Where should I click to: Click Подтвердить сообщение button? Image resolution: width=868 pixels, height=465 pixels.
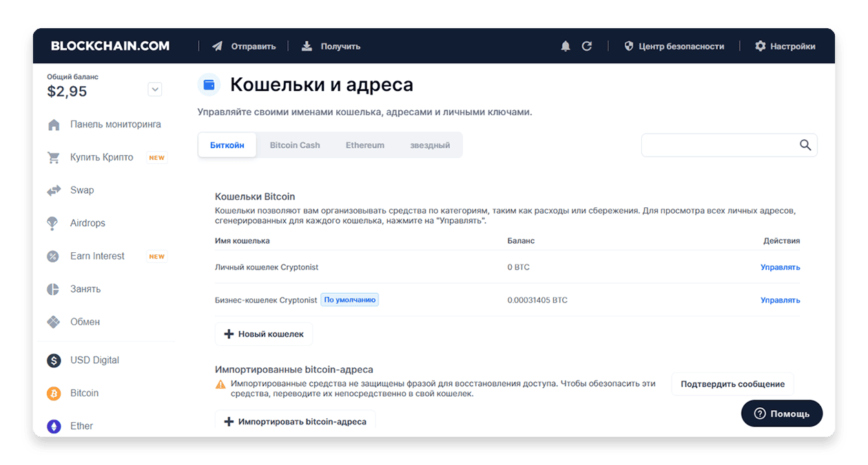[x=732, y=384]
